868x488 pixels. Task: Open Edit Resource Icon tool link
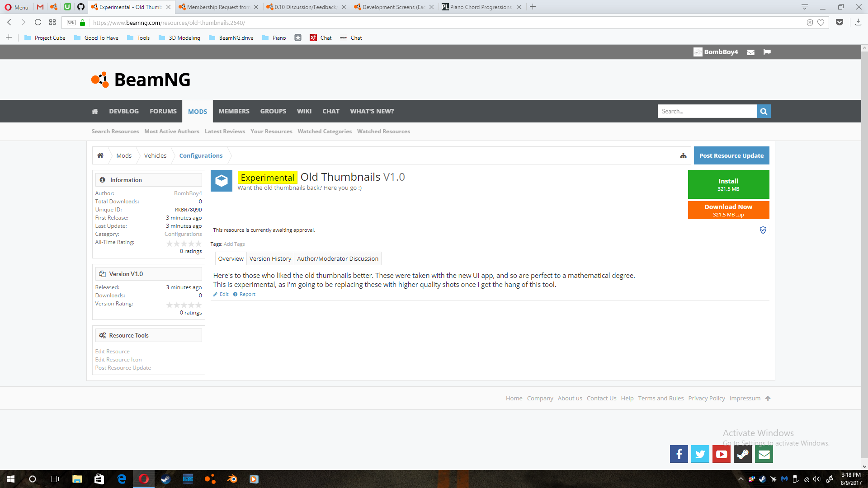point(118,360)
